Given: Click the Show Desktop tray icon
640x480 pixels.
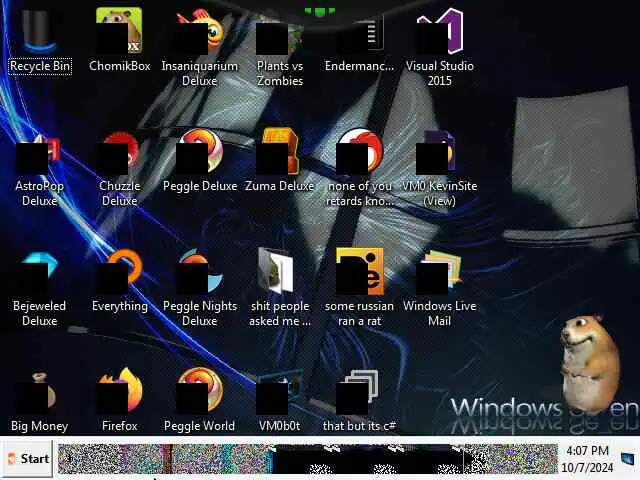Looking at the screenshot, I should [628, 459].
